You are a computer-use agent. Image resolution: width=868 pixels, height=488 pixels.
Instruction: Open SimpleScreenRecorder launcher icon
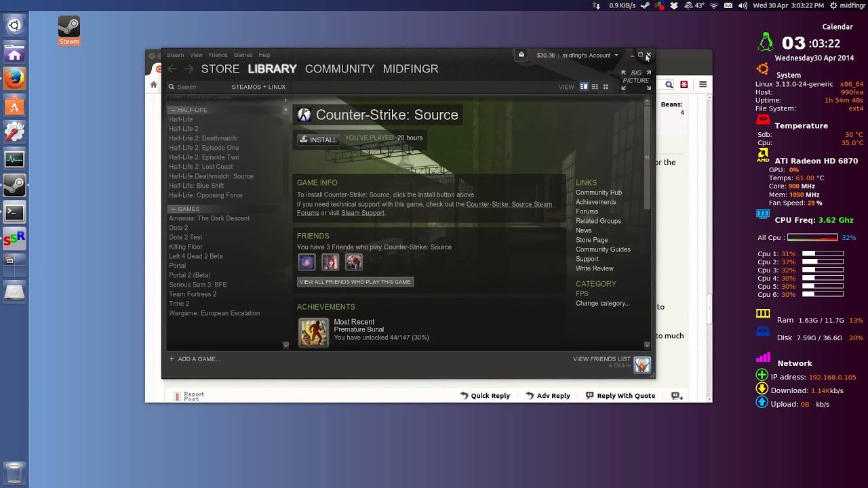click(14, 239)
